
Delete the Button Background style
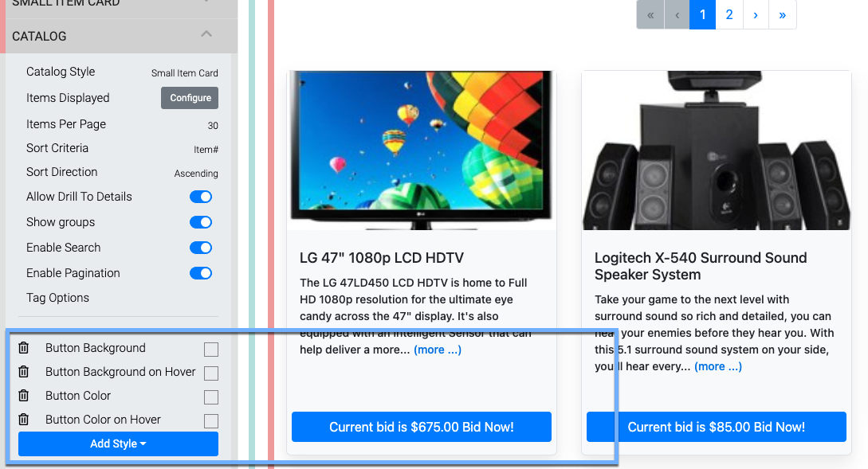pos(23,348)
